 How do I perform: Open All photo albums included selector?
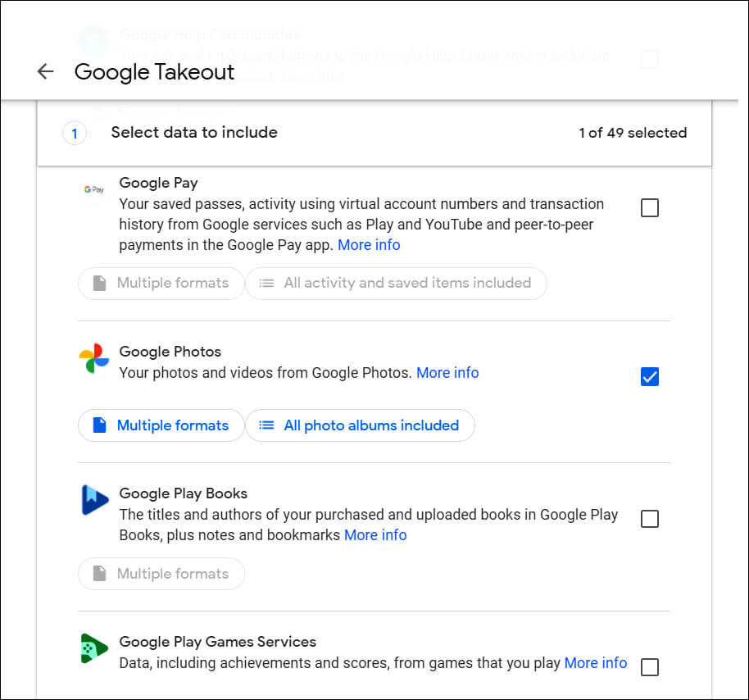[360, 425]
